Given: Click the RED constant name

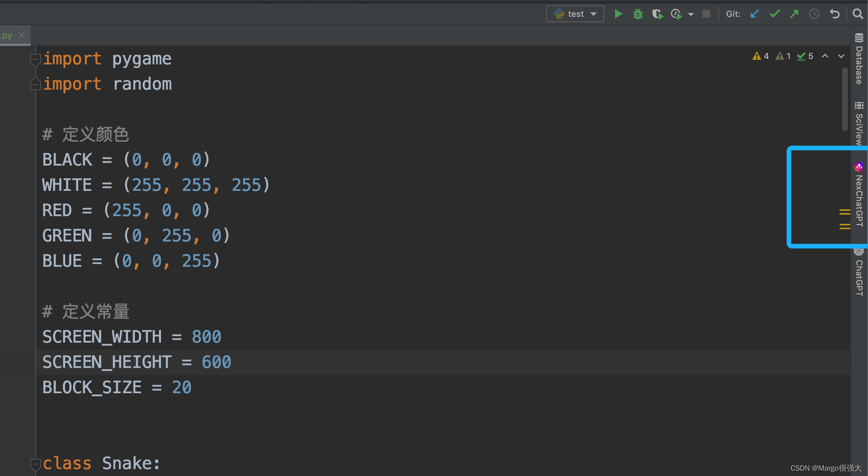Looking at the screenshot, I should (57, 210).
